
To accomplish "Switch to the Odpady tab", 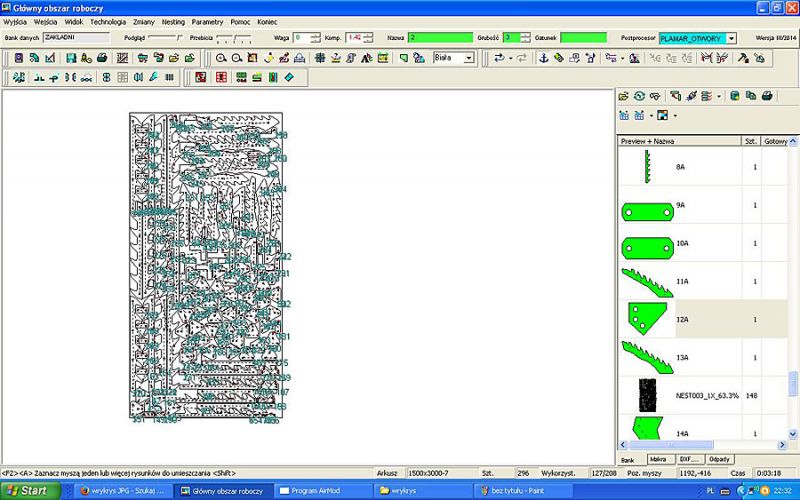I will point(718,459).
